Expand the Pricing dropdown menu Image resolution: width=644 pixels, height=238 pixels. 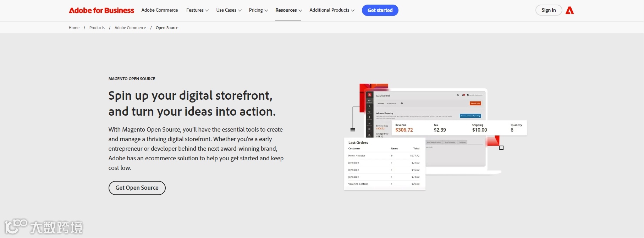click(258, 10)
